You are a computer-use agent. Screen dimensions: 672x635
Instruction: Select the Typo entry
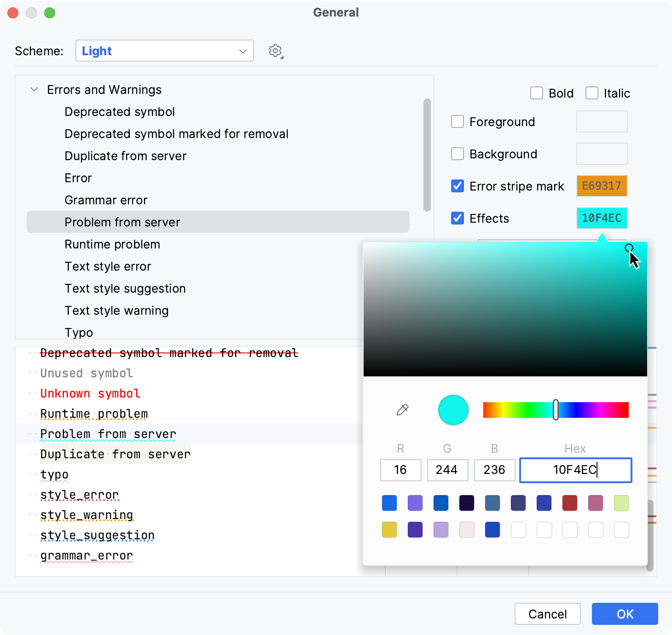pyautogui.click(x=78, y=332)
